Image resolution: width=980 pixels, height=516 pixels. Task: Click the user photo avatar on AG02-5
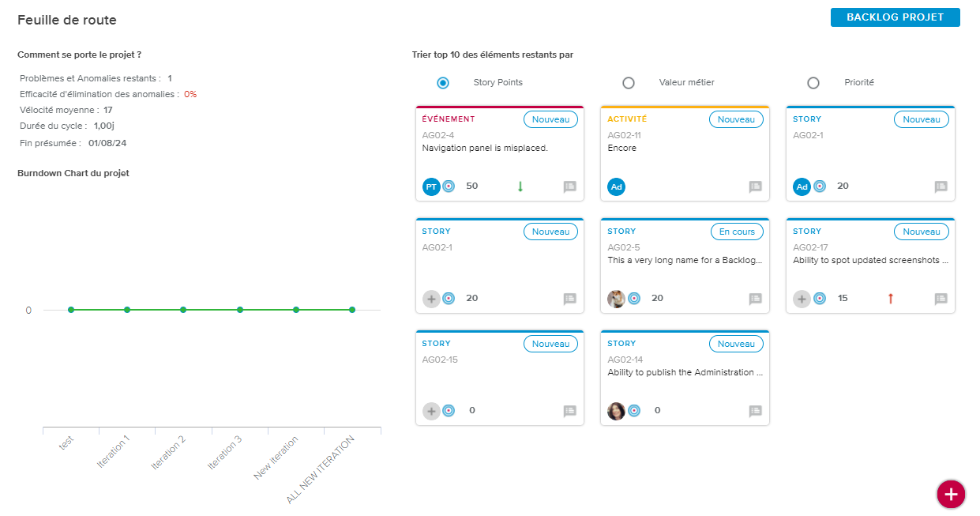point(616,299)
